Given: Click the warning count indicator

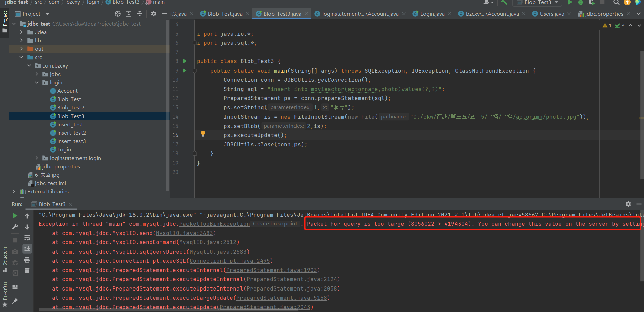Looking at the screenshot, I should (607, 25).
